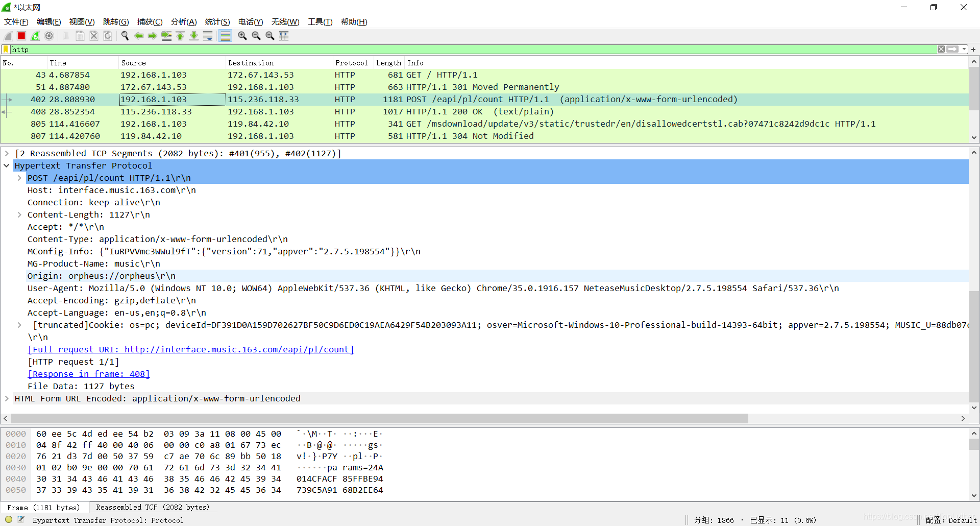Screen dimensions: 980x526
Task: Open the 电话(Y) menu
Action: point(251,22)
